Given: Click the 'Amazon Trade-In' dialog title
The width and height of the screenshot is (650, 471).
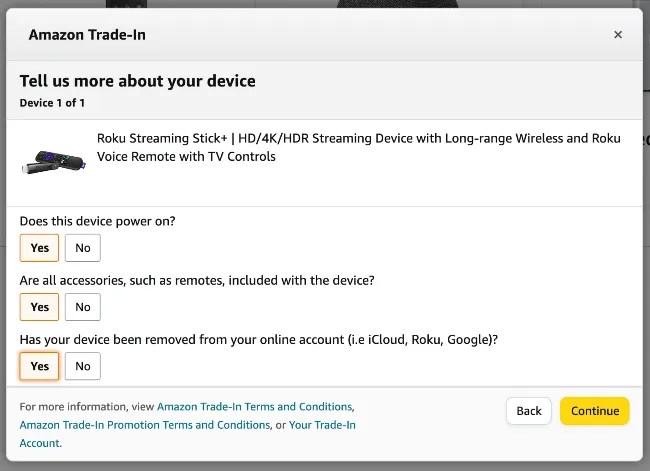Looking at the screenshot, I should (x=88, y=35).
